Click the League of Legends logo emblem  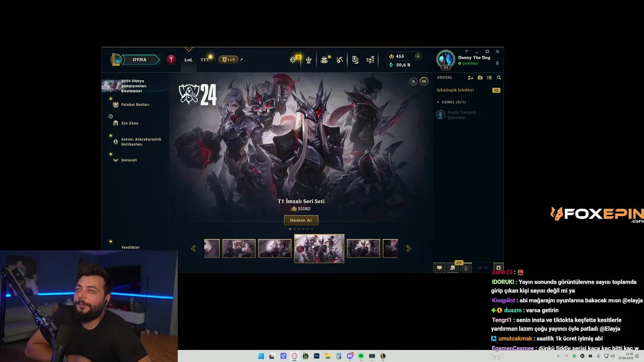point(116,60)
